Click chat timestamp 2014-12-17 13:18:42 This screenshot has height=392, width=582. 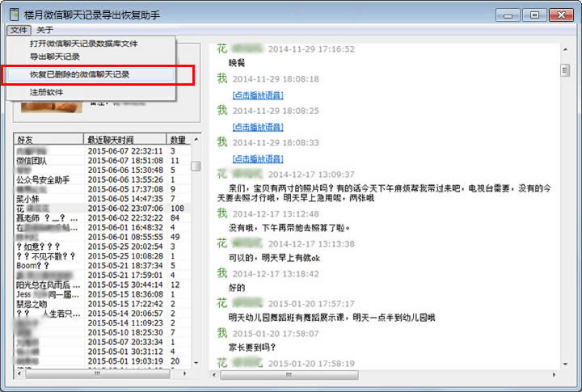276,274
